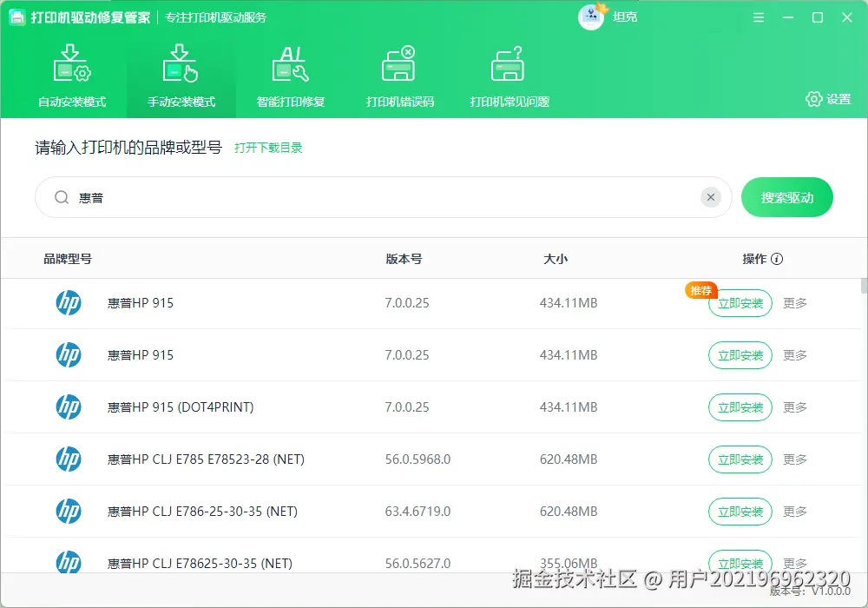Image resolution: width=868 pixels, height=608 pixels.
Task: Click the 打印机错误码 tab label
Action: (399, 102)
